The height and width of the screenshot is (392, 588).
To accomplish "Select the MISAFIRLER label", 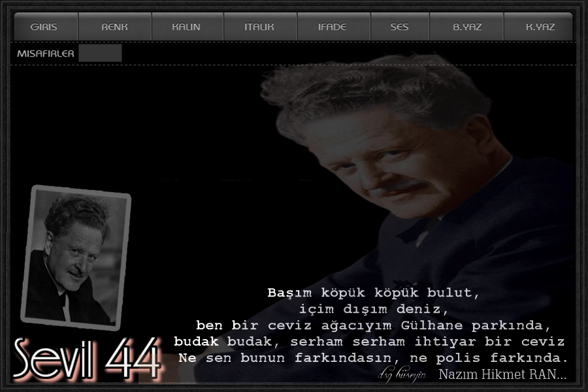I will tap(45, 54).
